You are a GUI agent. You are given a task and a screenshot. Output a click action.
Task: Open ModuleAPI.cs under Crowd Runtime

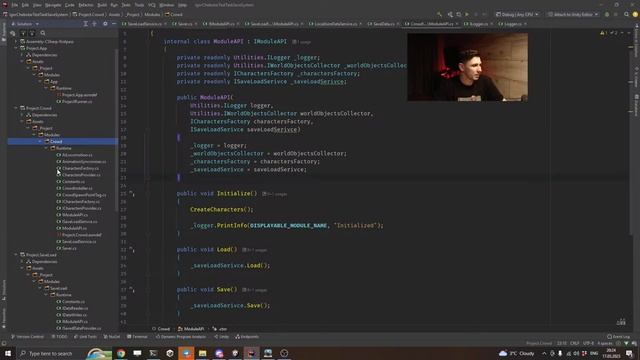coord(74,228)
